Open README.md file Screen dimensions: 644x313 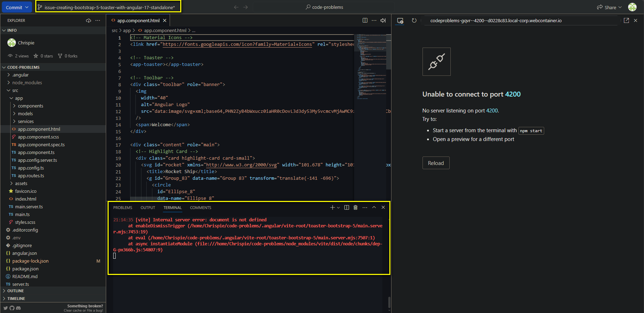click(53, 276)
